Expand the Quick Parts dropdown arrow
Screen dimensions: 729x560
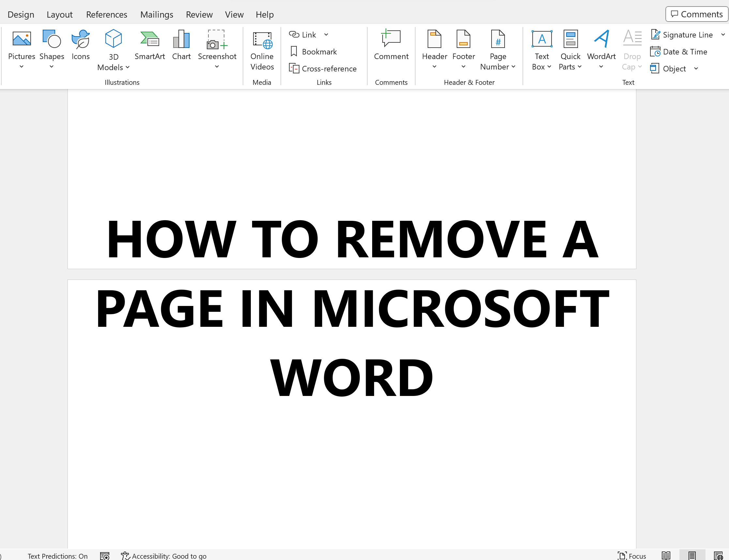click(580, 67)
